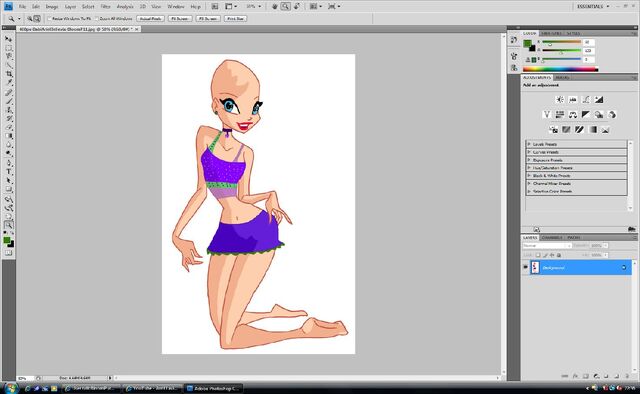Open the layer blend mode dropdown
Viewport: 640px width, 394px height.
(547, 246)
